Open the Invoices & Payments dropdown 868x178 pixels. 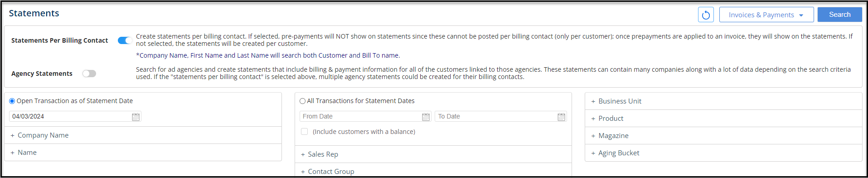click(x=766, y=15)
